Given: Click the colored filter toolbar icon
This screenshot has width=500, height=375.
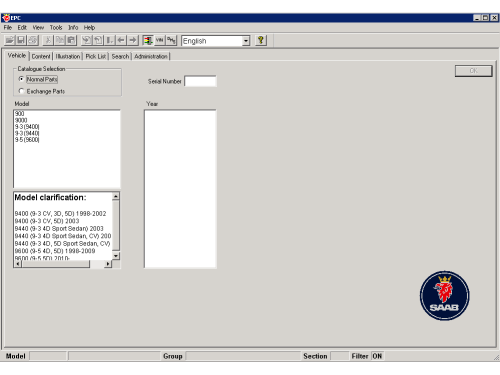Looking at the screenshot, I should click(148, 40).
